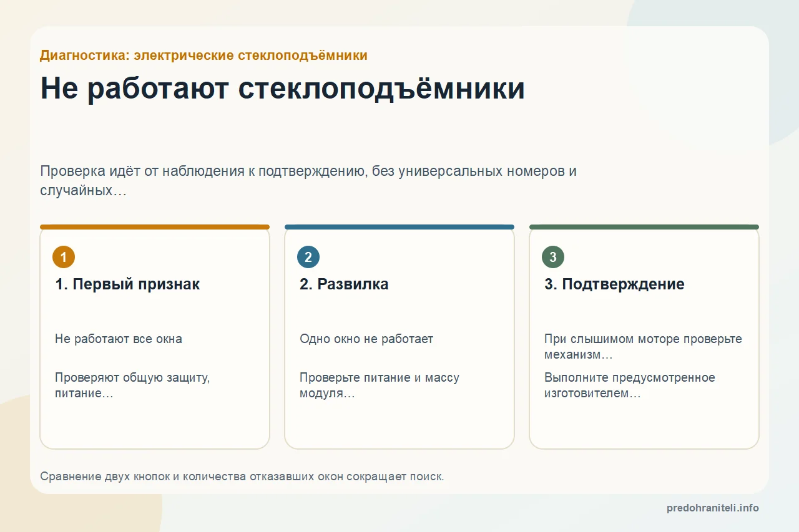This screenshot has height=532, width=799.
Task: Click the intro text starting "Проверка идёт от наблюдения"
Action: point(308,181)
